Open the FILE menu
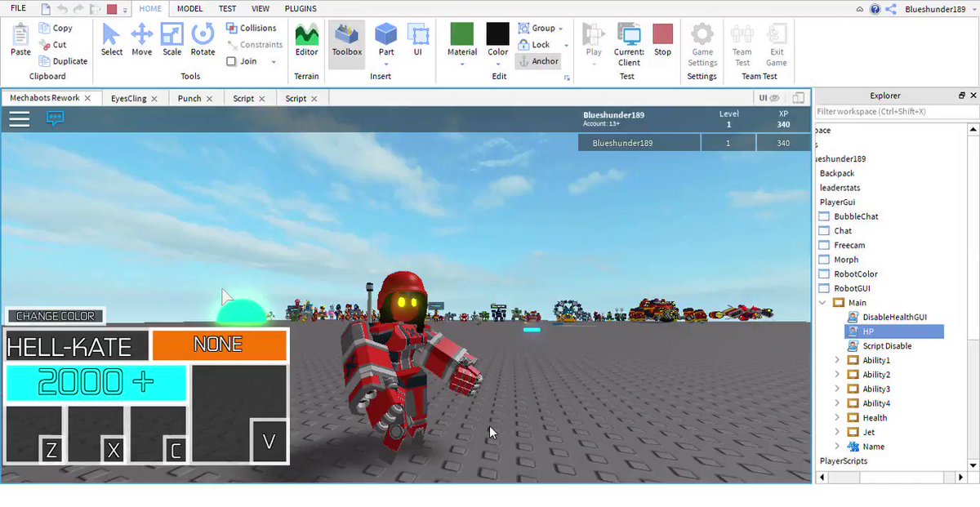 (18, 8)
